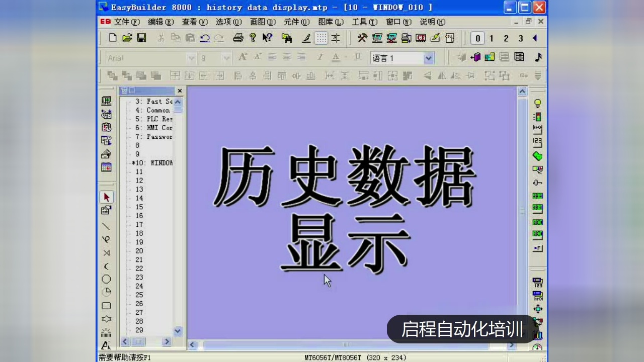Screen dimensions: 644x362
Task: Select state 2 button
Action: (x=506, y=38)
